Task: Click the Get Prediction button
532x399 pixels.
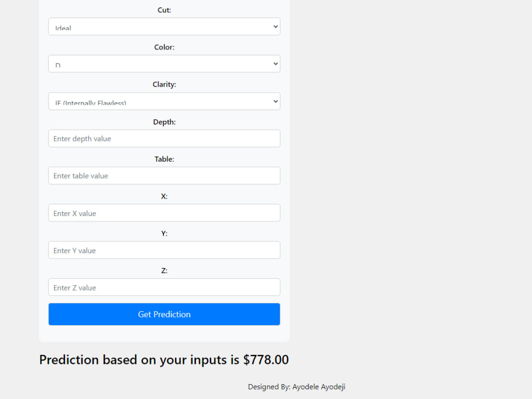Action: pos(164,314)
